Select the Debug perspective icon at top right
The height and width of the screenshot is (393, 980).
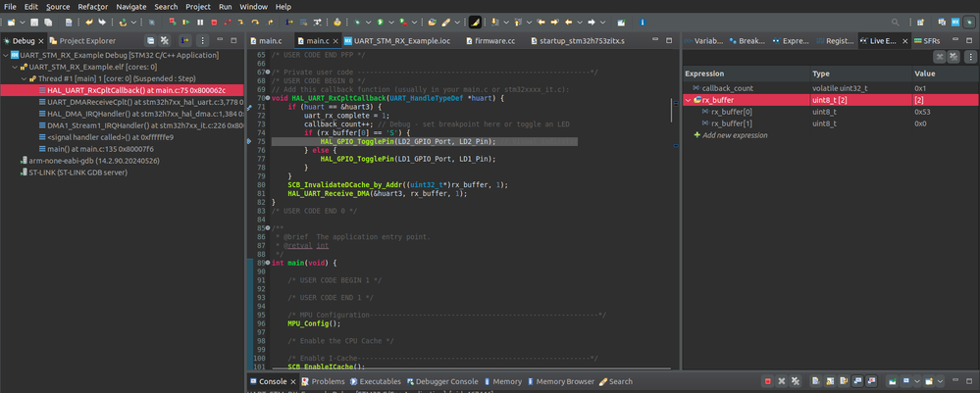[969, 22]
